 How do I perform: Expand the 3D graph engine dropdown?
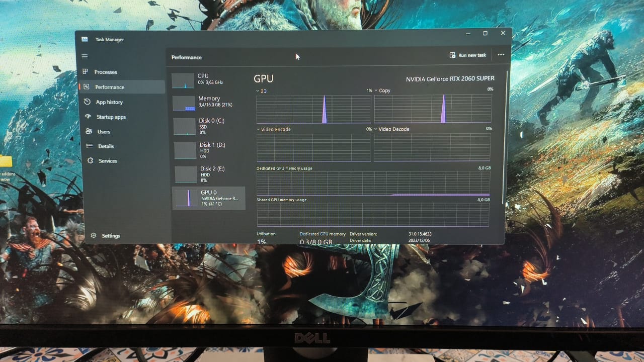click(259, 91)
